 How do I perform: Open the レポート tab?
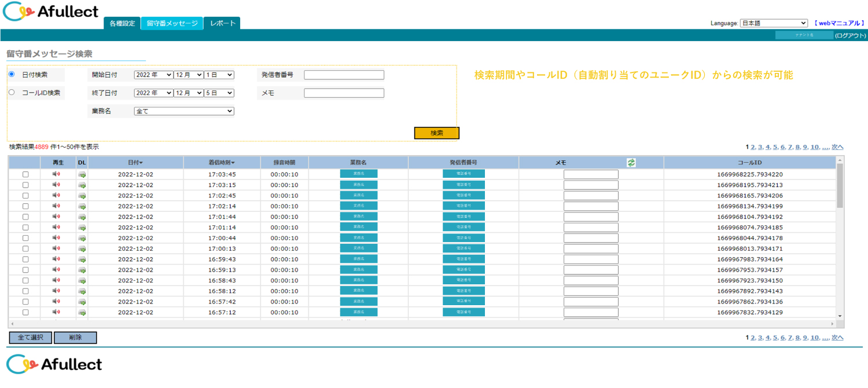[222, 23]
